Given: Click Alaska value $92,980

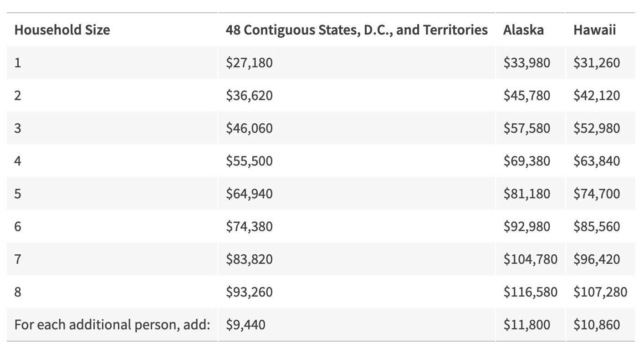Looking at the screenshot, I should tap(526, 227).
